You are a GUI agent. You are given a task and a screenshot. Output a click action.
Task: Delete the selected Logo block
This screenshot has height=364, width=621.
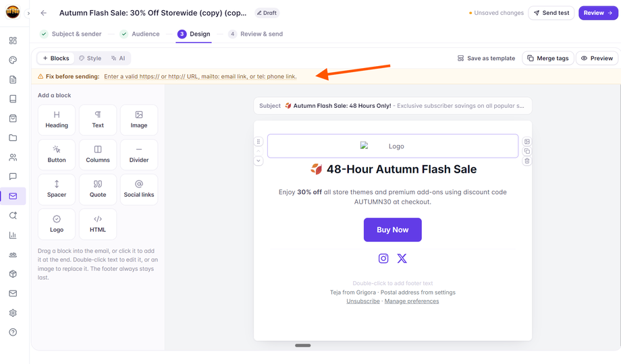click(x=526, y=161)
